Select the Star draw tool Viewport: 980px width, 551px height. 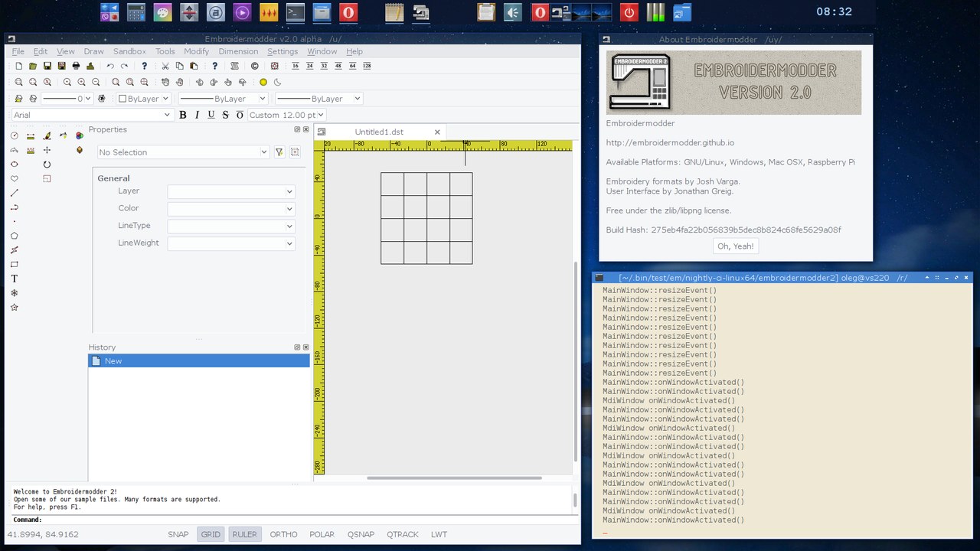[x=14, y=307]
